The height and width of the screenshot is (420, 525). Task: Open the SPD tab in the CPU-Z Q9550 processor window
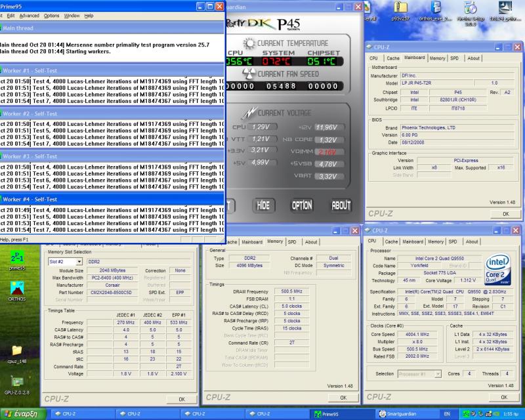pos(453,241)
